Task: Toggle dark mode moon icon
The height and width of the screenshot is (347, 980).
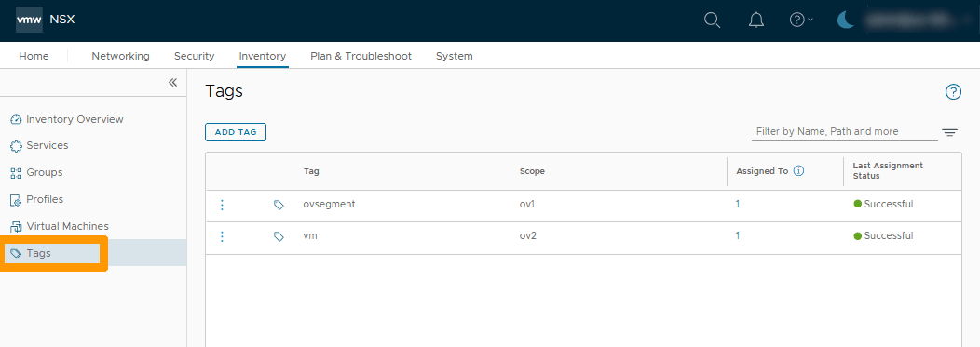Action: pos(846,20)
